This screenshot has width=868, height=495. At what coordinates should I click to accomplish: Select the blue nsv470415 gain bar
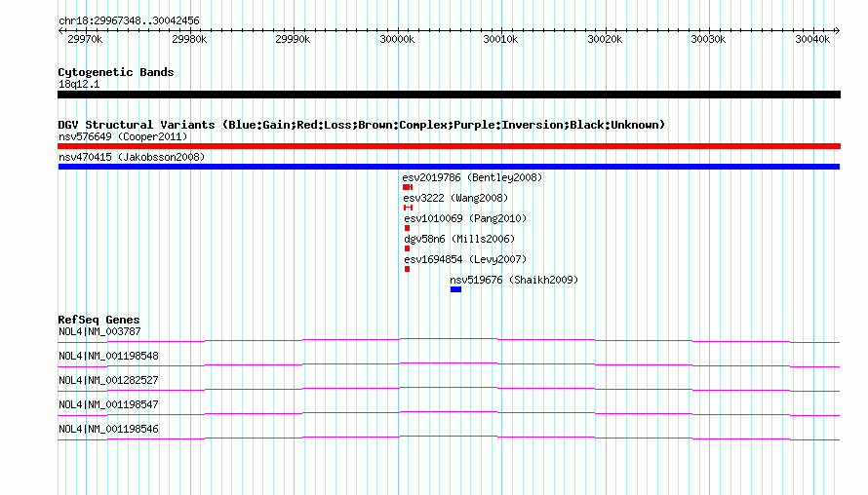coord(449,167)
